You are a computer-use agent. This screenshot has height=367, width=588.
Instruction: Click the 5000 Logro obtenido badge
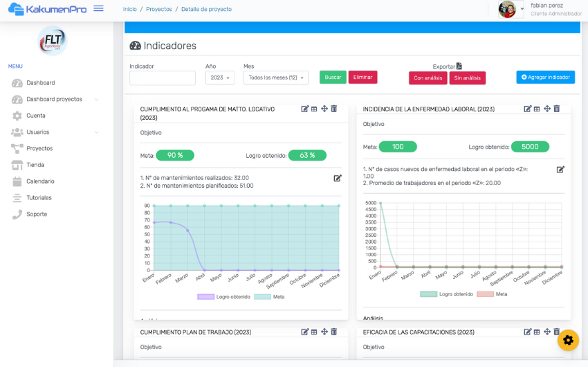(530, 147)
